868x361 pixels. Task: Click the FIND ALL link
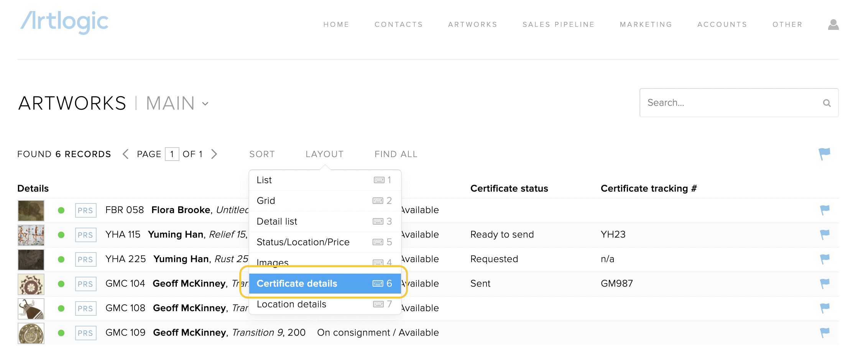(x=396, y=154)
